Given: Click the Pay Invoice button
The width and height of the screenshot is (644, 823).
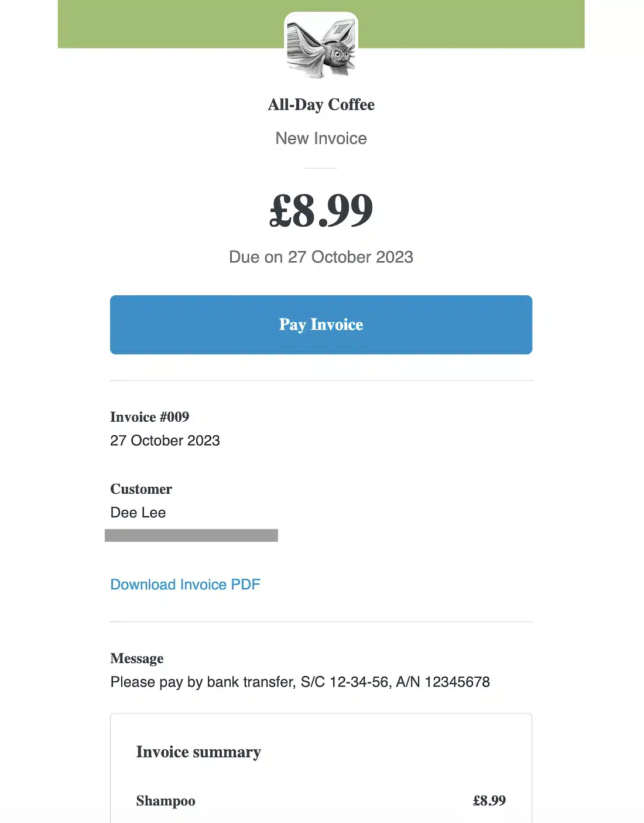Looking at the screenshot, I should (321, 325).
